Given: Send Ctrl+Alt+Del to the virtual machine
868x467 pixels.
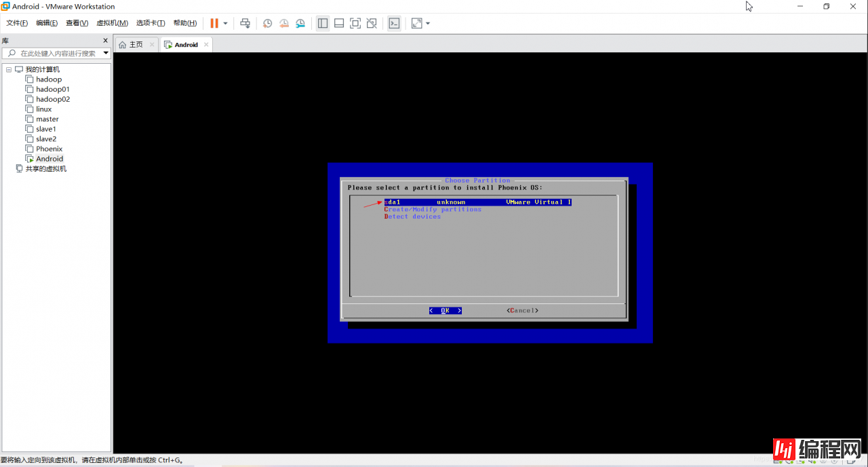Looking at the screenshot, I should (x=245, y=23).
